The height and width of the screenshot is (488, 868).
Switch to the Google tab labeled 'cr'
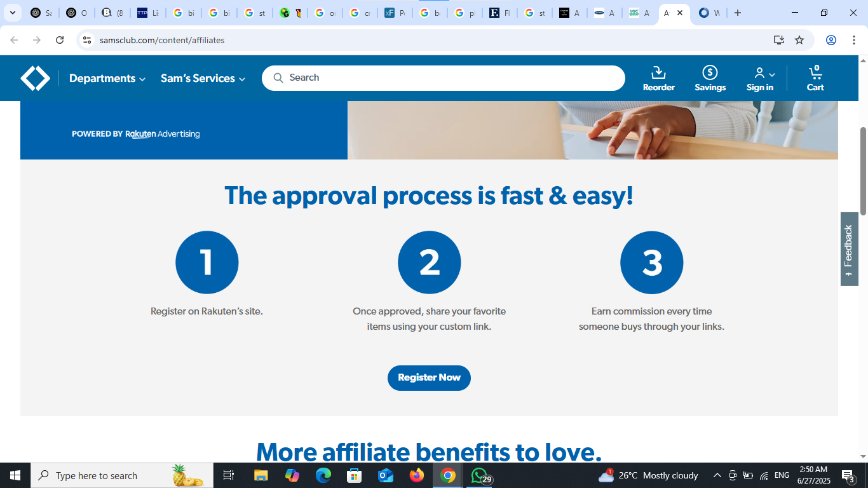point(360,13)
